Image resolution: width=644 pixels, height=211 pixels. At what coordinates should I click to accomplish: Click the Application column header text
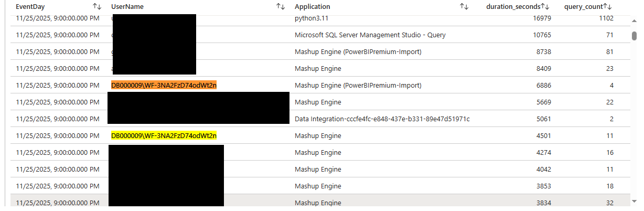coord(313,7)
